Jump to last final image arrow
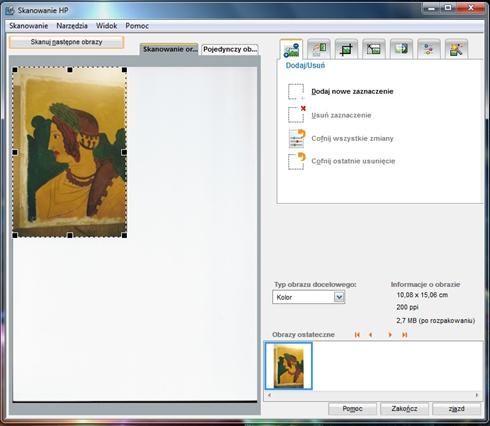The image size is (490, 426). click(404, 335)
